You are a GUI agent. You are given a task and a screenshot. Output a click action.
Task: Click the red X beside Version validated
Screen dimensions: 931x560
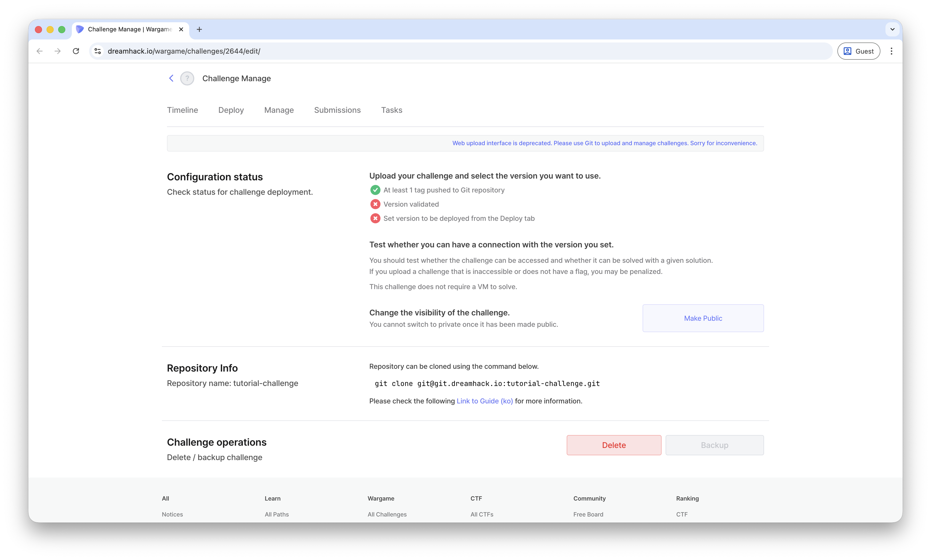pos(375,204)
